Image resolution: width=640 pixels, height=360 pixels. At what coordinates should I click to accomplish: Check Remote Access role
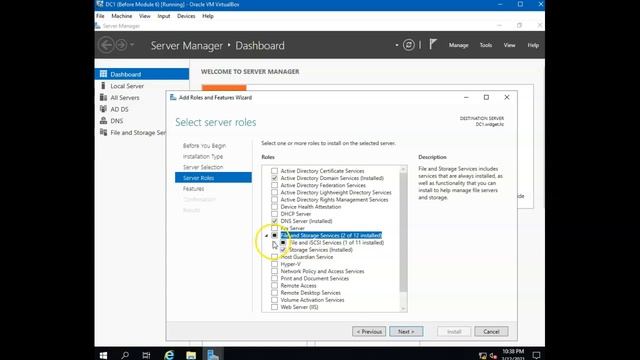pyautogui.click(x=274, y=285)
